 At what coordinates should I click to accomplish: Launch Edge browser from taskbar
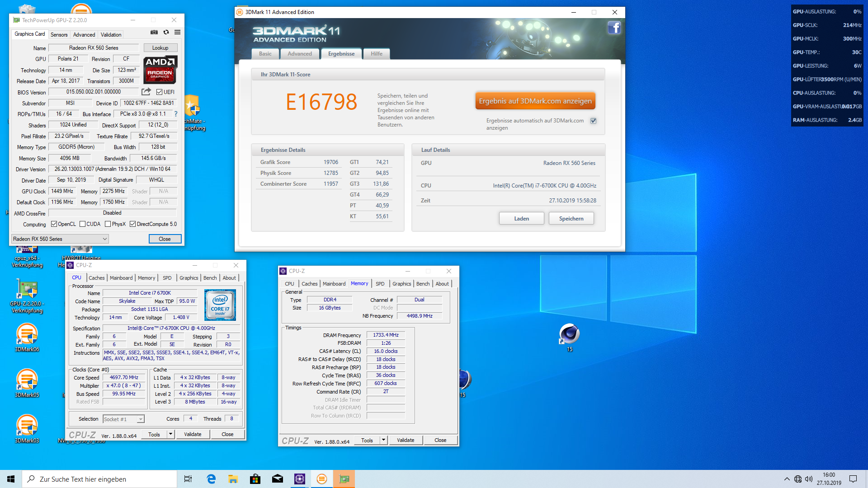(211, 479)
